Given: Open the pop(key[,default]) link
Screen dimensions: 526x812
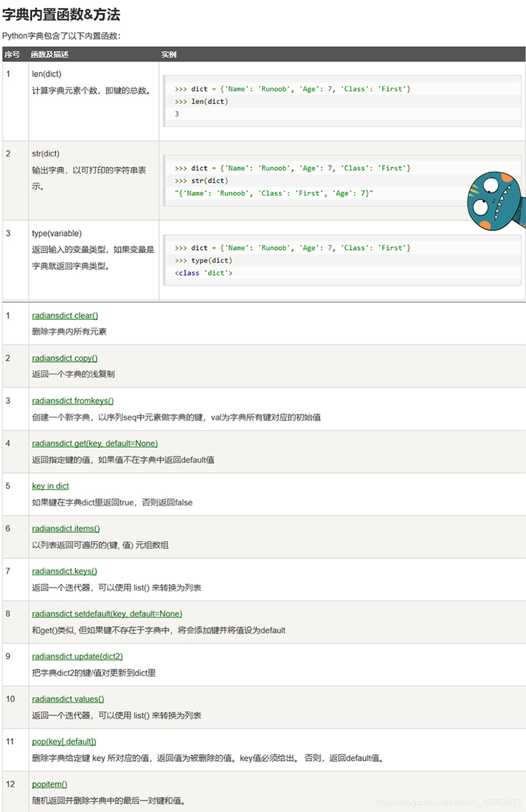Looking at the screenshot, I should (x=64, y=742).
